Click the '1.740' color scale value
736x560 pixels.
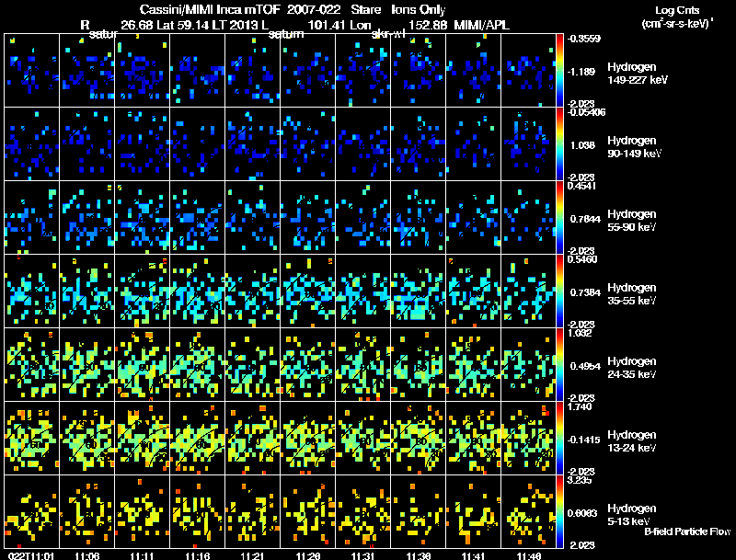(580, 406)
